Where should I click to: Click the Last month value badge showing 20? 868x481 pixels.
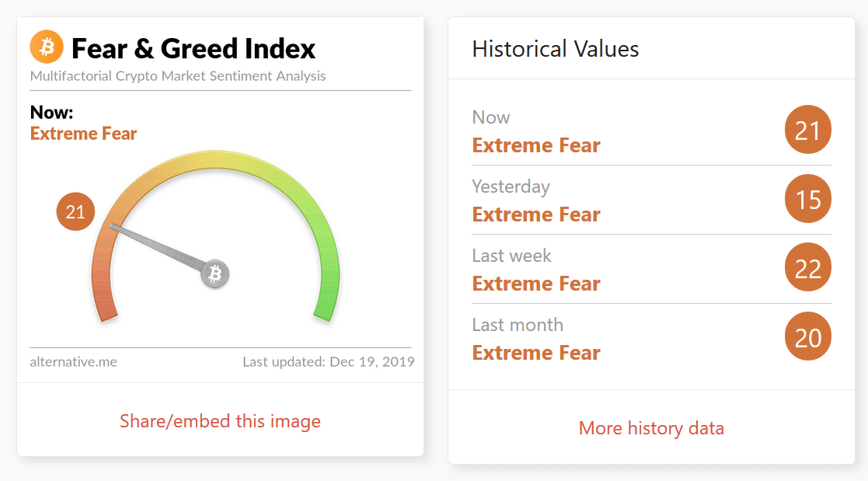pyautogui.click(x=808, y=336)
